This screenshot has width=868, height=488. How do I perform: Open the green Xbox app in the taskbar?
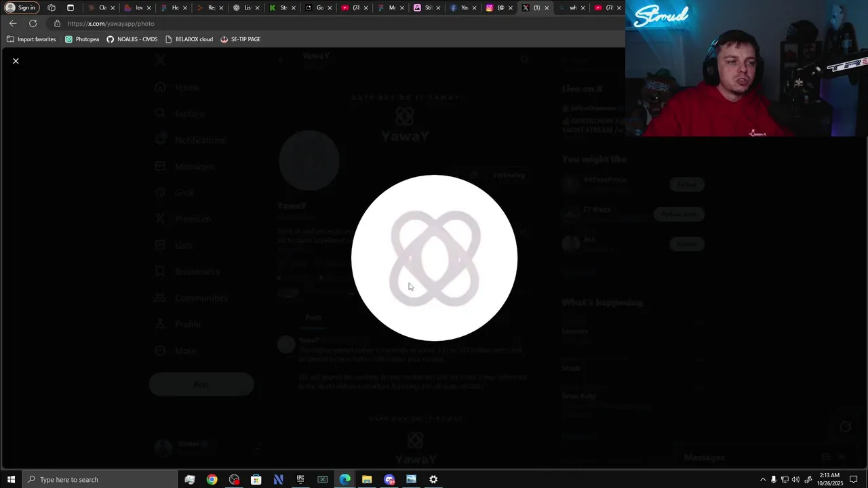coord(323,480)
